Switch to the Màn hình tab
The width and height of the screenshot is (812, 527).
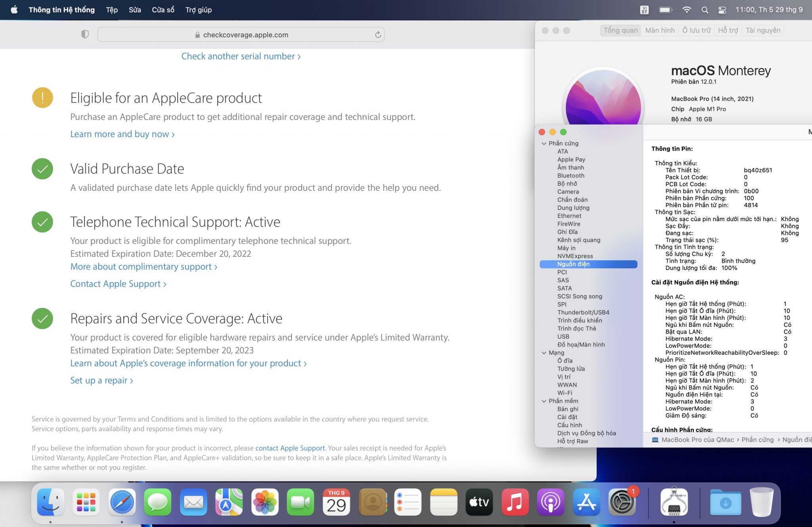[660, 31]
